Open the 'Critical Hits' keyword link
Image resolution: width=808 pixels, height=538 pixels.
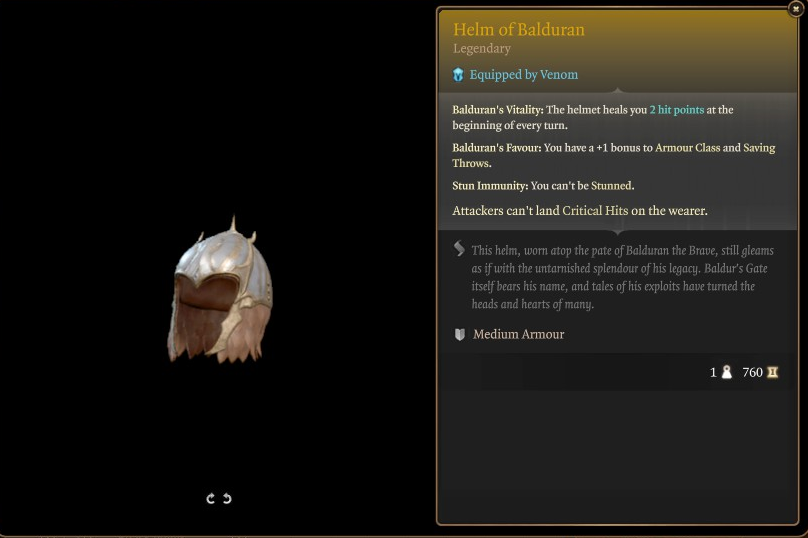595,211
